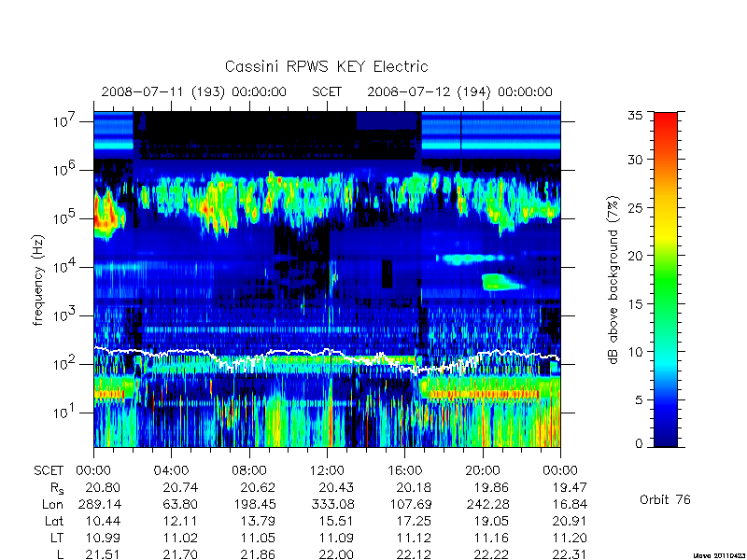The width and height of the screenshot is (747, 560).
Task: Click the cyan narrowband streak above 10^4 Hz
Action: click(x=472, y=259)
